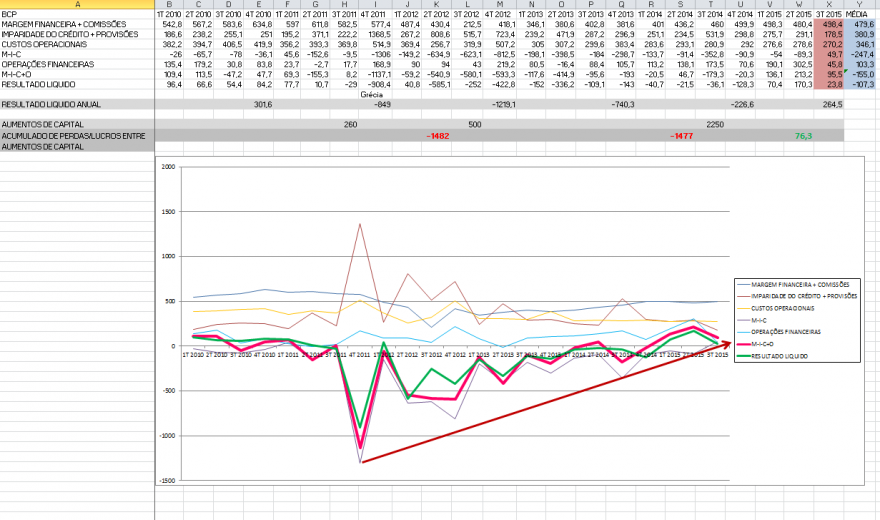
Task: Select cell with value 542,8
Action: point(169,24)
